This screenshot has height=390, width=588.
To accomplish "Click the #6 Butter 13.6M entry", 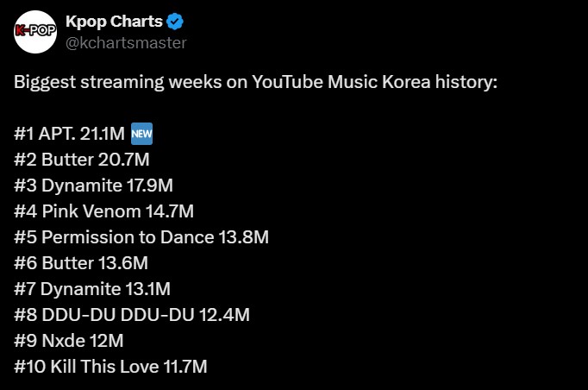I will 81,263.
